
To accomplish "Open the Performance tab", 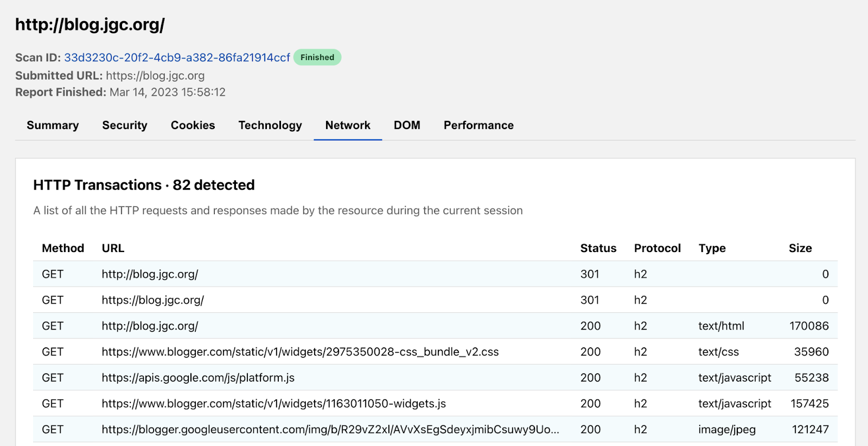I will coord(478,125).
